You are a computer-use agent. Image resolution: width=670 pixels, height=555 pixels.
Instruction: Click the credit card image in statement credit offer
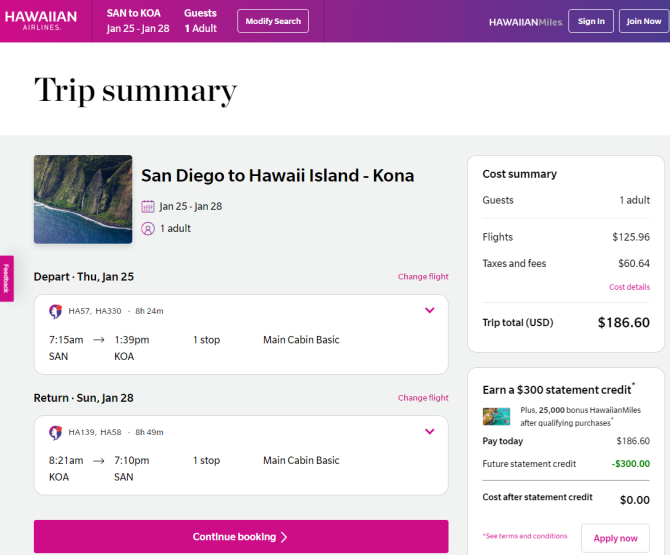point(497,416)
